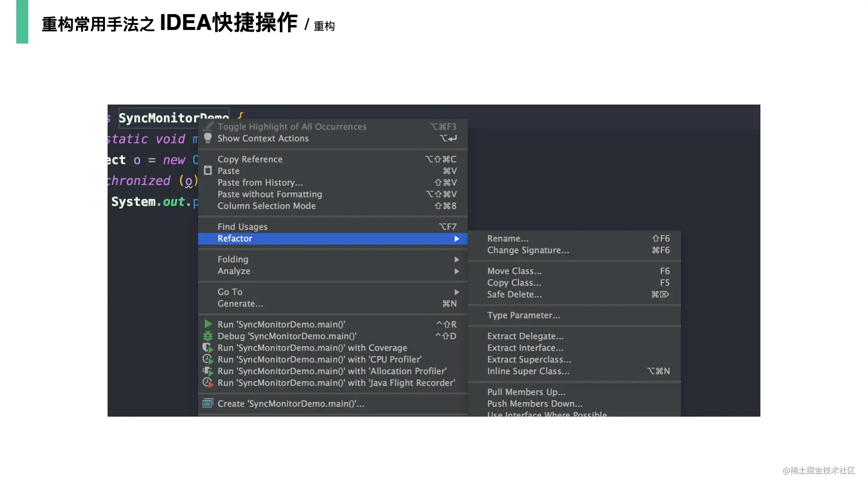This screenshot has width=868, height=488.
Task: Click 'System' in the editor code
Action: point(133,202)
